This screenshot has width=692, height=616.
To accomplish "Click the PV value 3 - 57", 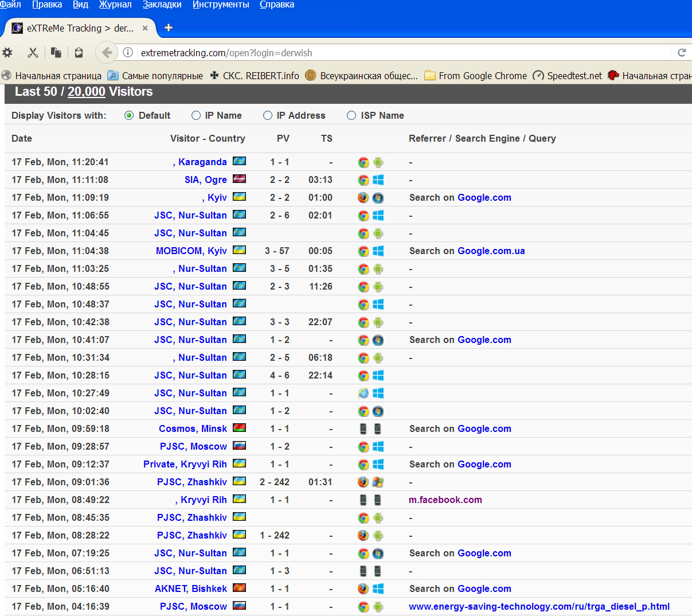I will tap(277, 251).
